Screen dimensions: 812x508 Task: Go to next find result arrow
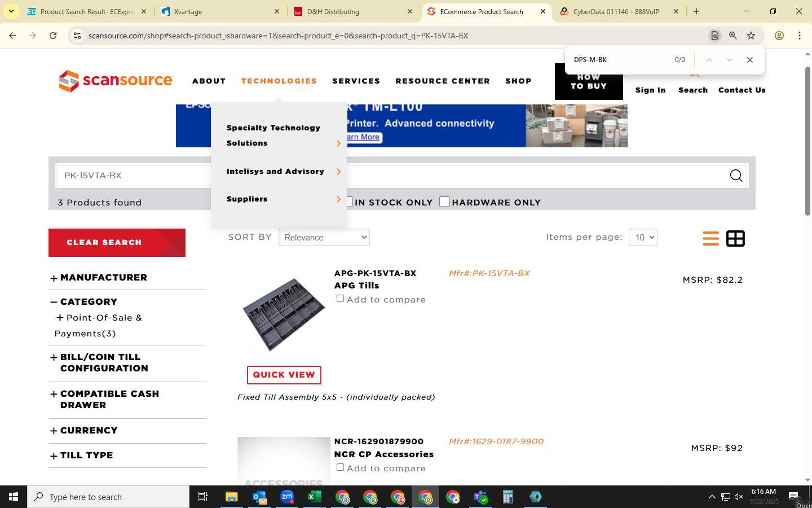[x=729, y=60]
